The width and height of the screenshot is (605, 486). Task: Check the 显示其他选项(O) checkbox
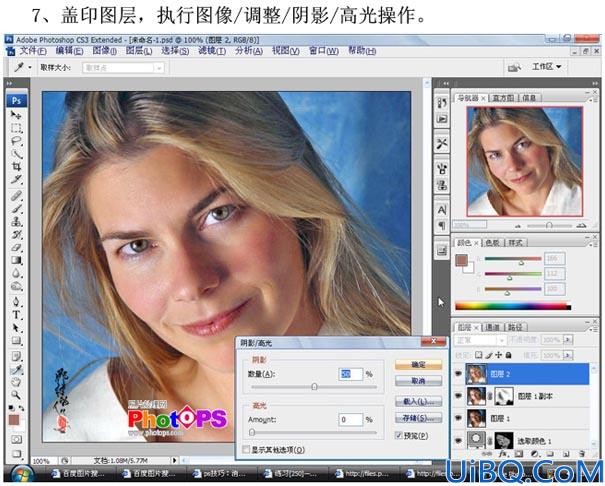(x=246, y=450)
